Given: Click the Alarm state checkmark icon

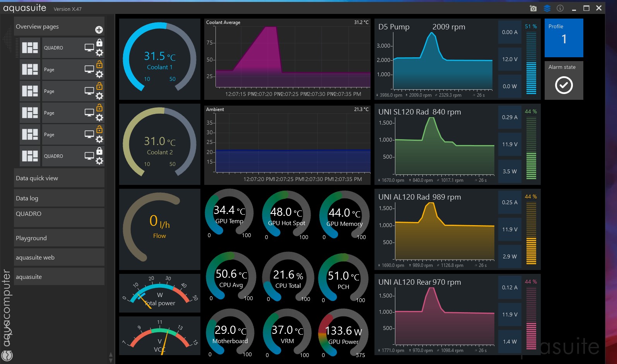Looking at the screenshot, I should (564, 85).
